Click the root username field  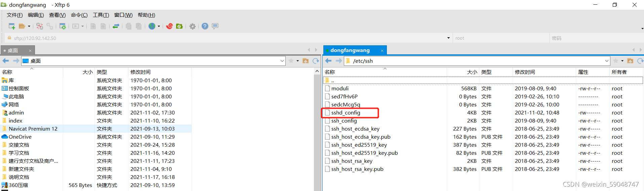tap(501, 38)
